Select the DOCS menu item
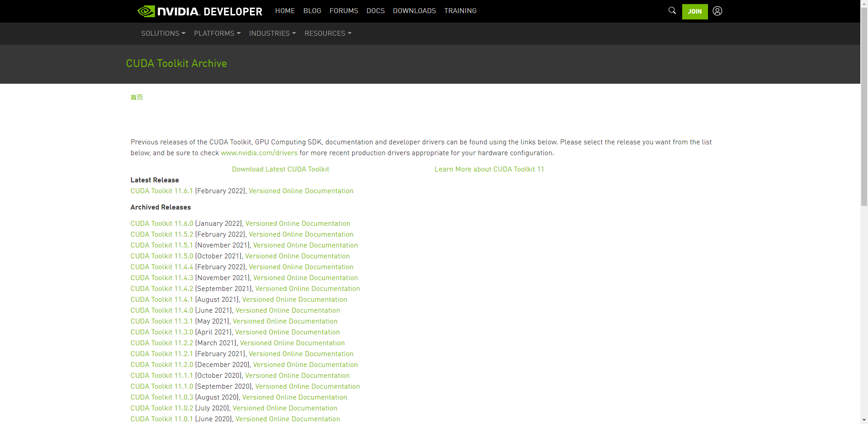The image size is (868, 424). tap(375, 10)
